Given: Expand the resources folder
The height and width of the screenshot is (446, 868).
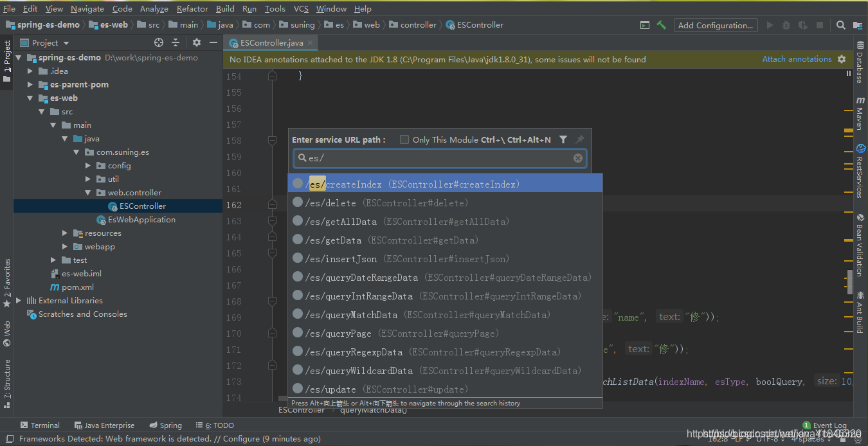Looking at the screenshot, I should point(65,233).
